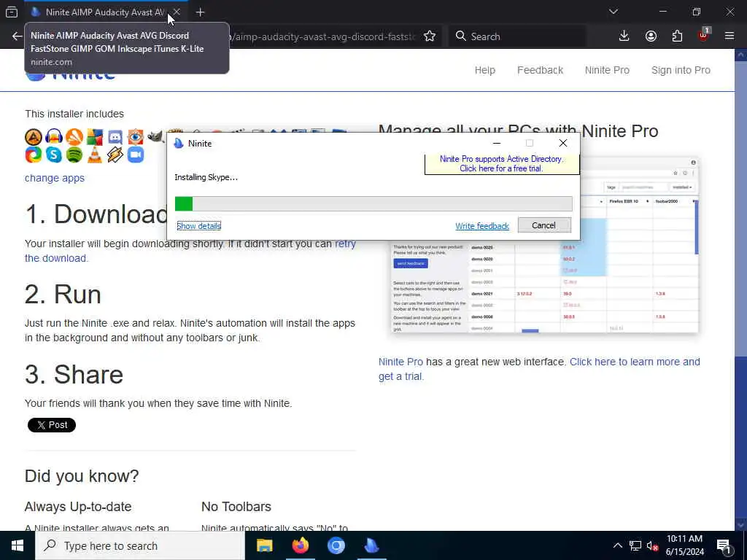This screenshot has height=560, width=747.
Task: Click the Ninite logo in the dialog title bar
Action: [179, 144]
